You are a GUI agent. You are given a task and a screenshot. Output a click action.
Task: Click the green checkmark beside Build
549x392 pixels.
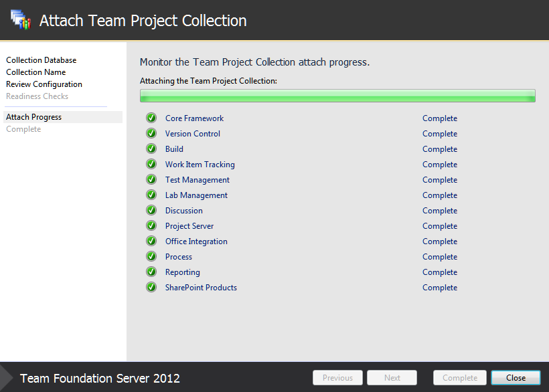[151, 149]
